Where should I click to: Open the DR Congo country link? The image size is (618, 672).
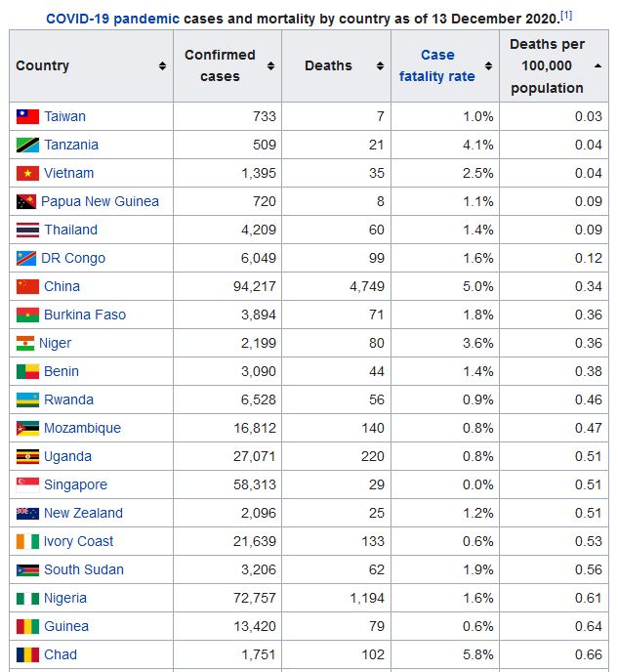pyautogui.click(x=73, y=258)
